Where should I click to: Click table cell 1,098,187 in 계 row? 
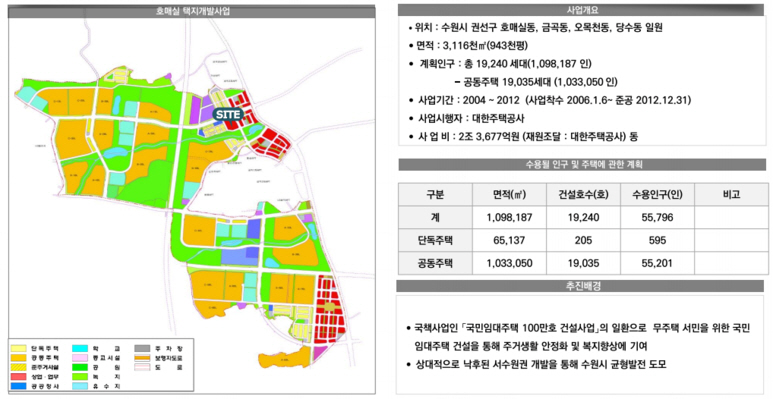[x=509, y=218]
